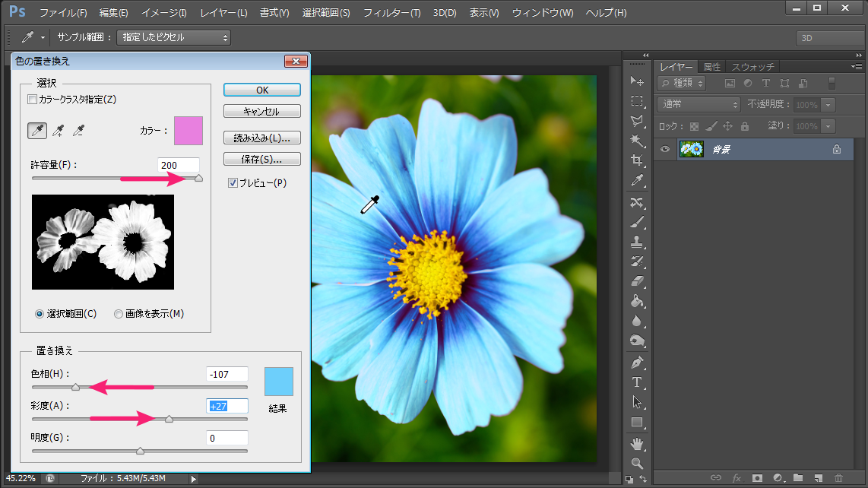The width and height of the screenshot is (868, 488).
Task: Select the Move tool in toolbar
Action: (637, 81)
